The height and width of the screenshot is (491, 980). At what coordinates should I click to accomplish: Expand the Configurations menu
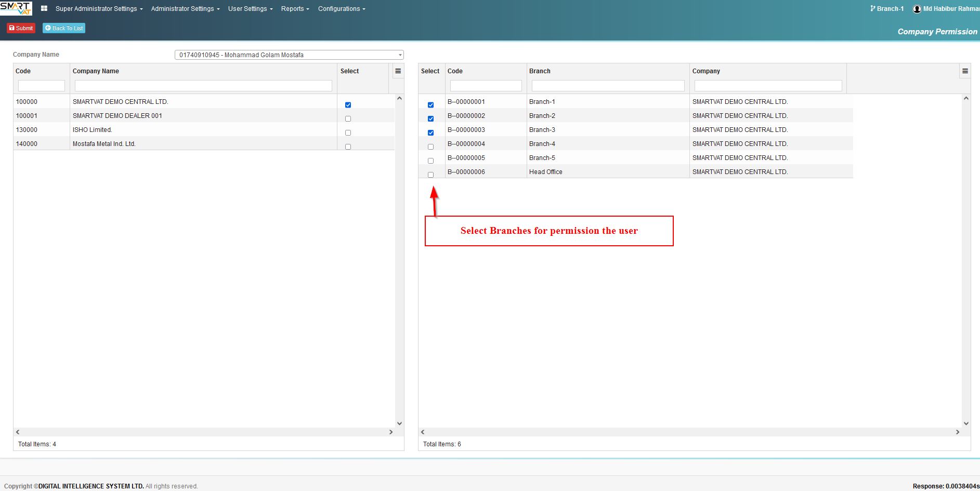point(342,9)
